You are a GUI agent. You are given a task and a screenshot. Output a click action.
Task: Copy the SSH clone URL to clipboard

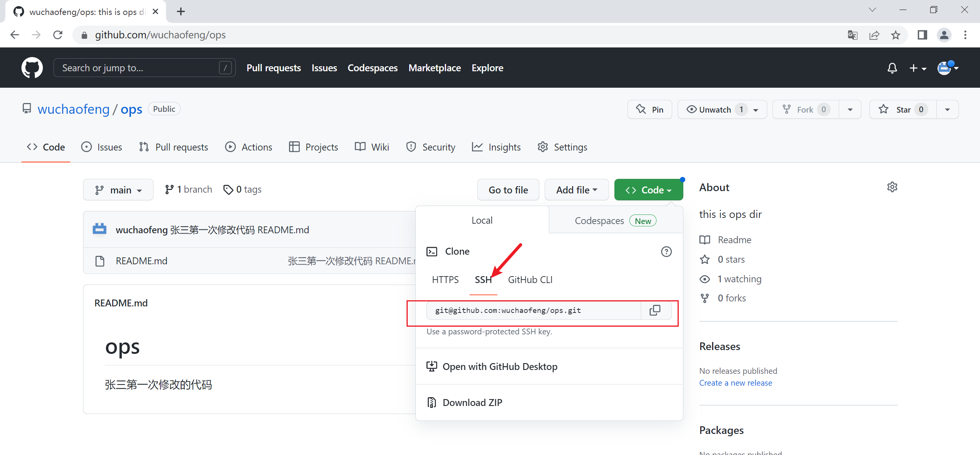pos(655,310)
